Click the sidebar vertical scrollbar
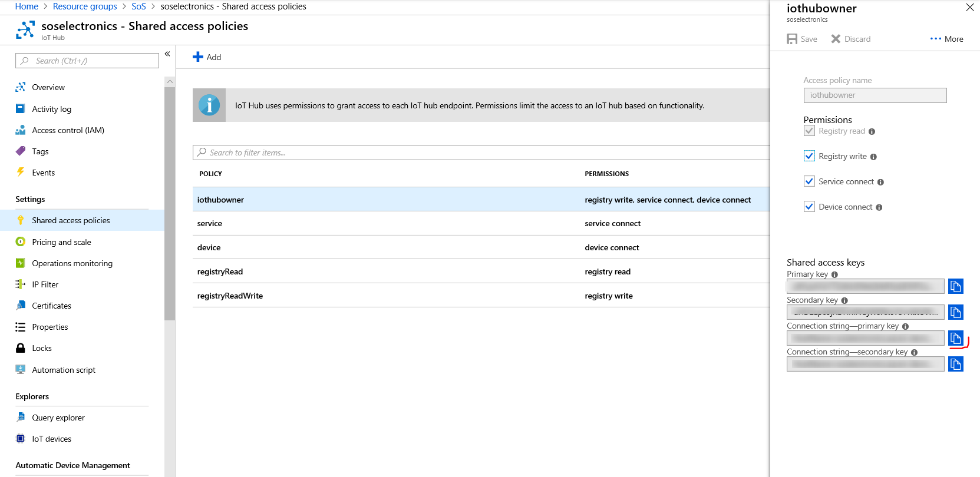Viewport: 980px width, 477px height. pyautogui.click(x=170, y=203)
